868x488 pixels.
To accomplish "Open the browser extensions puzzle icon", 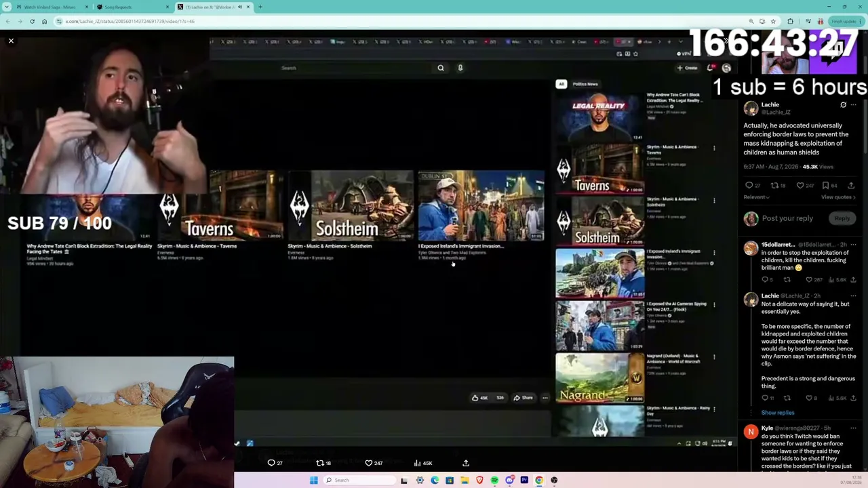I will click(790, 21).
